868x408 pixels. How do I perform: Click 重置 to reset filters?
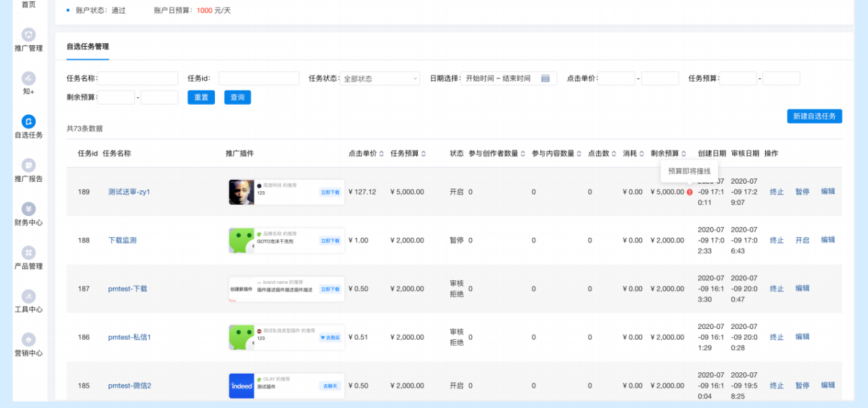(201, 97)
